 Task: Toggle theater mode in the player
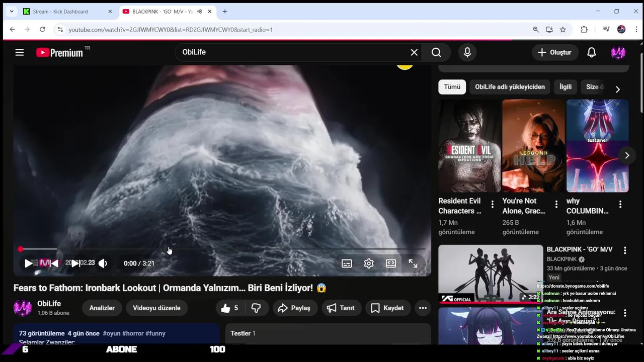391,263
